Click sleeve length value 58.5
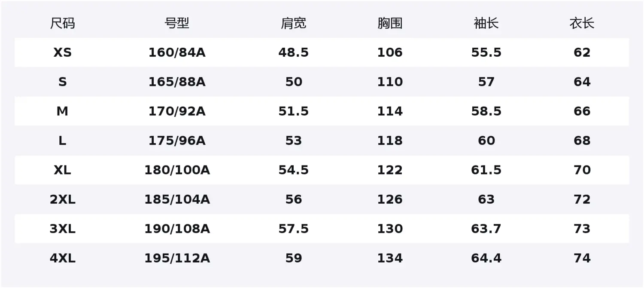Image resolution: width=644 pixels, height=288 pixels. (486, 111)
